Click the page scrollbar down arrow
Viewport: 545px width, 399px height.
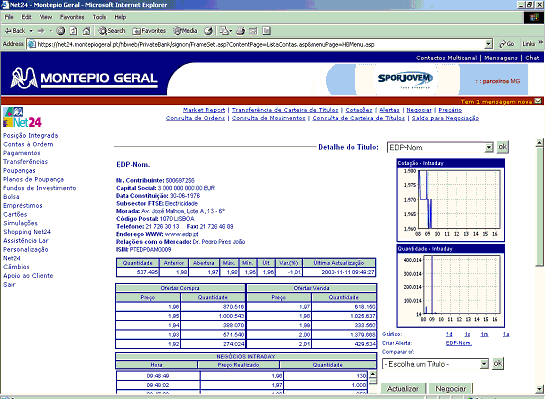click(x=539, y=389)
